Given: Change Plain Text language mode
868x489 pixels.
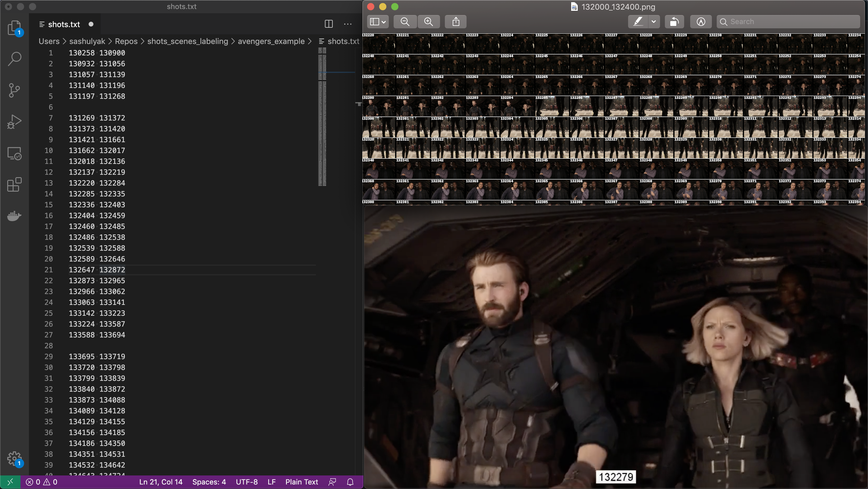Looking at the screenshot, I should 301,481.
